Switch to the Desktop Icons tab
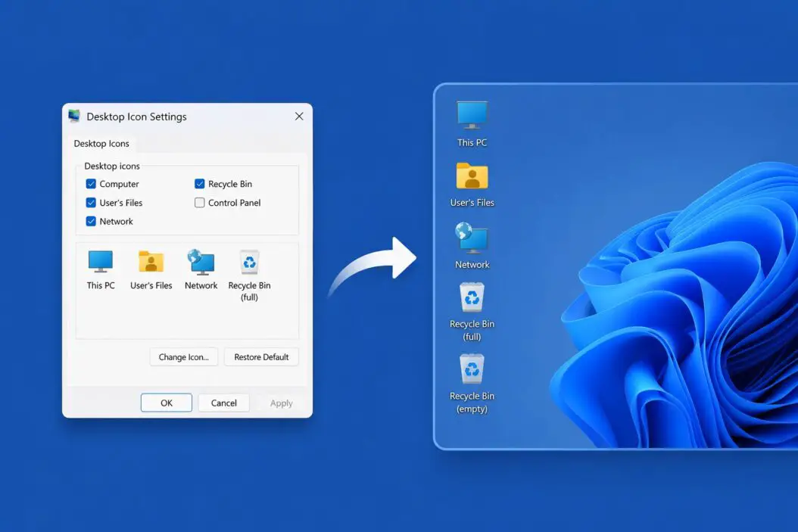 pyautogui.click(x=101, y=144)
